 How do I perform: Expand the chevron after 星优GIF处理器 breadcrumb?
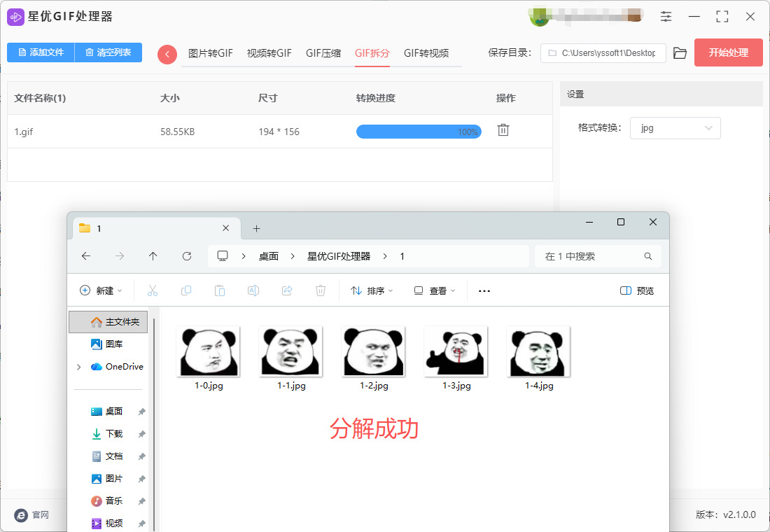click(x=385, y=256)
